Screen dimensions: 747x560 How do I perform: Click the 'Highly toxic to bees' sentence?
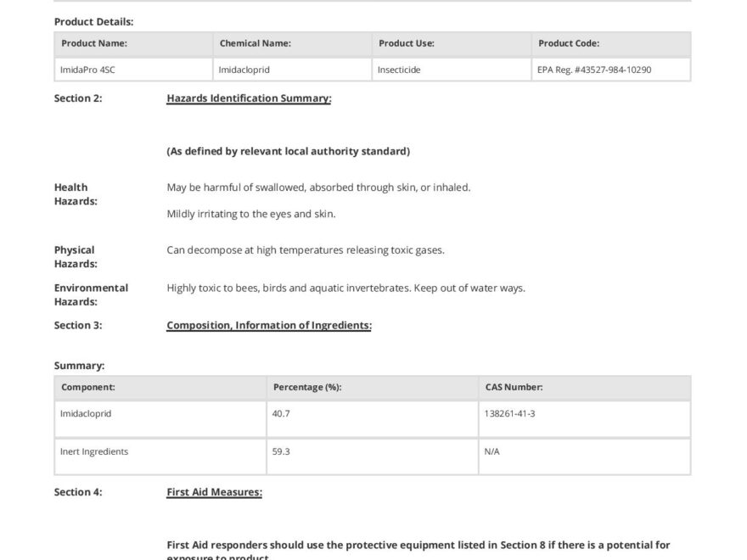pos(345,288)
